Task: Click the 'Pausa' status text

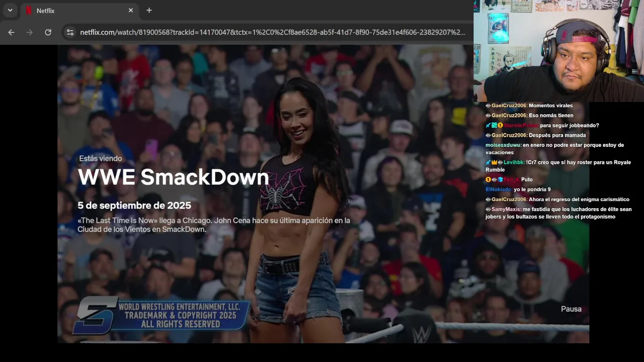Action: (x=571, y=309)
